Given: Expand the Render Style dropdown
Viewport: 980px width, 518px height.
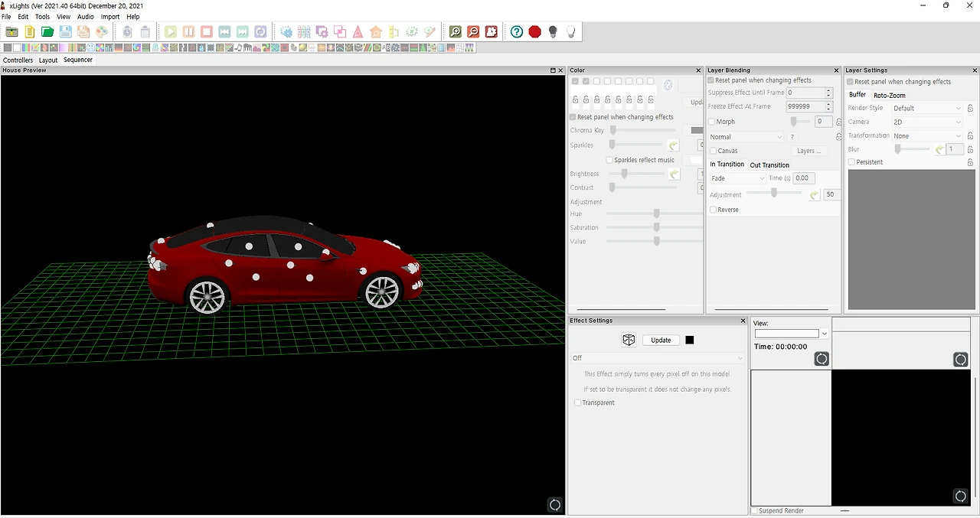Looking at the screenshot, I should click(x=926, y=108).
